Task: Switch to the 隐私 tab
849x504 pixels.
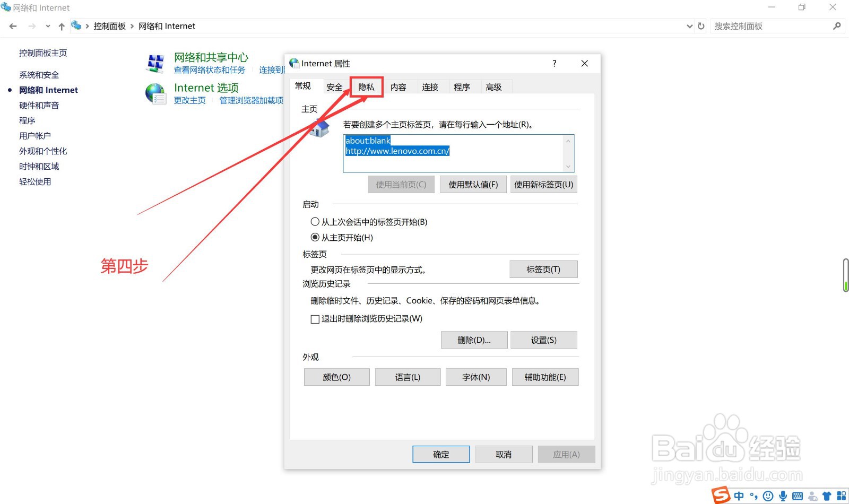Action: [366, 86]
